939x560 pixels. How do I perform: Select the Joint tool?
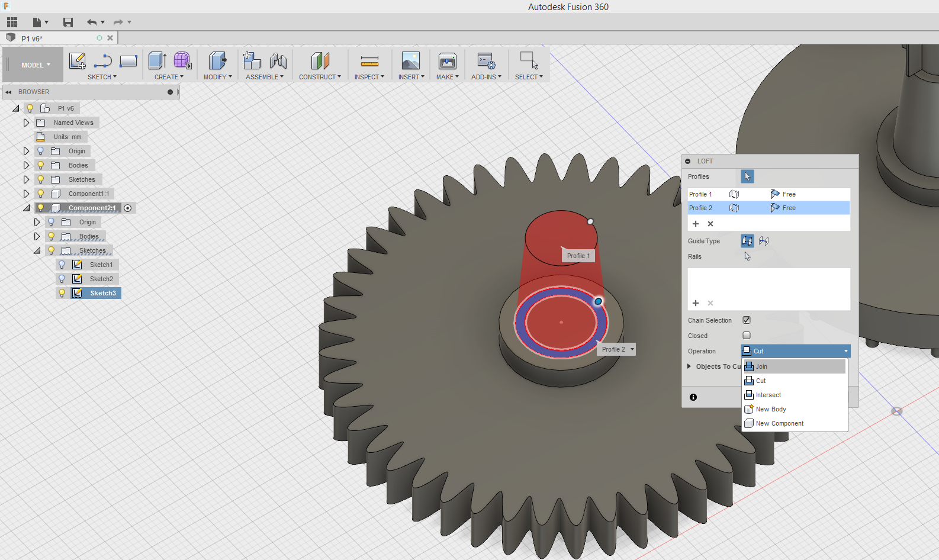(x=278, y=61)
